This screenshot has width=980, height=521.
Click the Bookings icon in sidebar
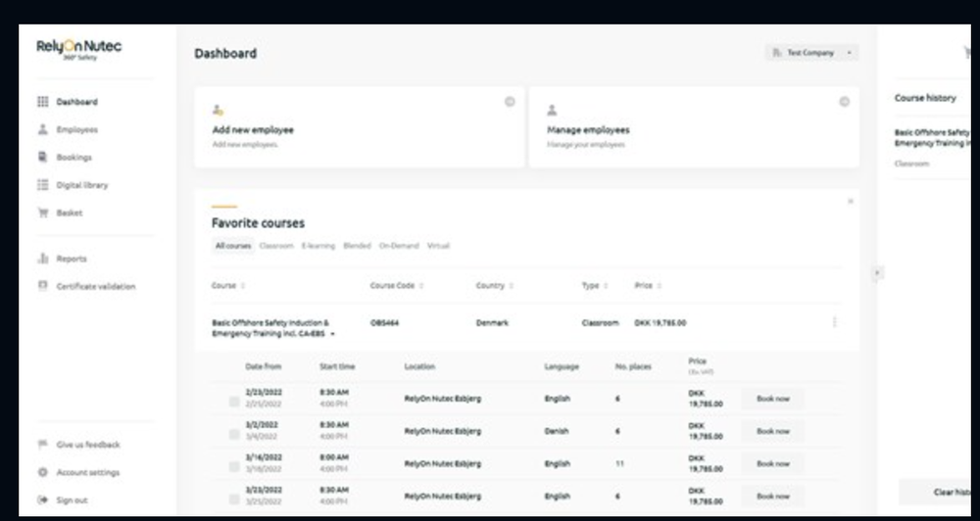[42, 157]
